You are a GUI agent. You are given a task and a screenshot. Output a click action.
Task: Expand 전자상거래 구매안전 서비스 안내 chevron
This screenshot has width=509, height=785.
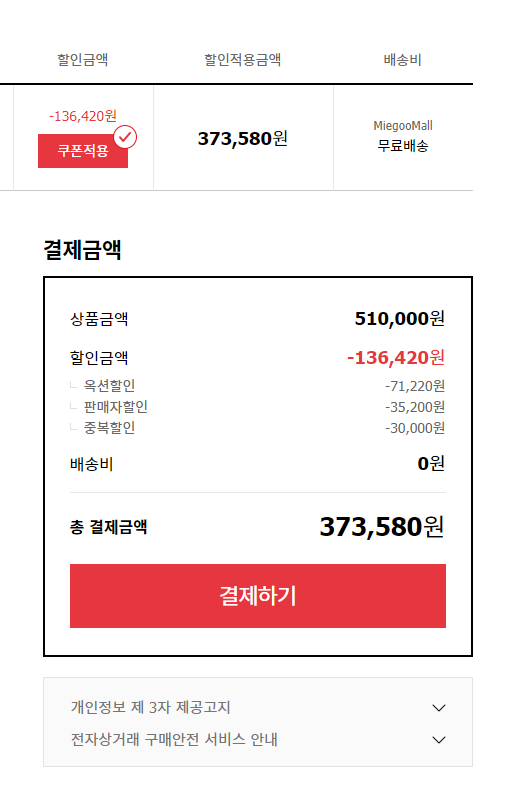pos(438,739)
